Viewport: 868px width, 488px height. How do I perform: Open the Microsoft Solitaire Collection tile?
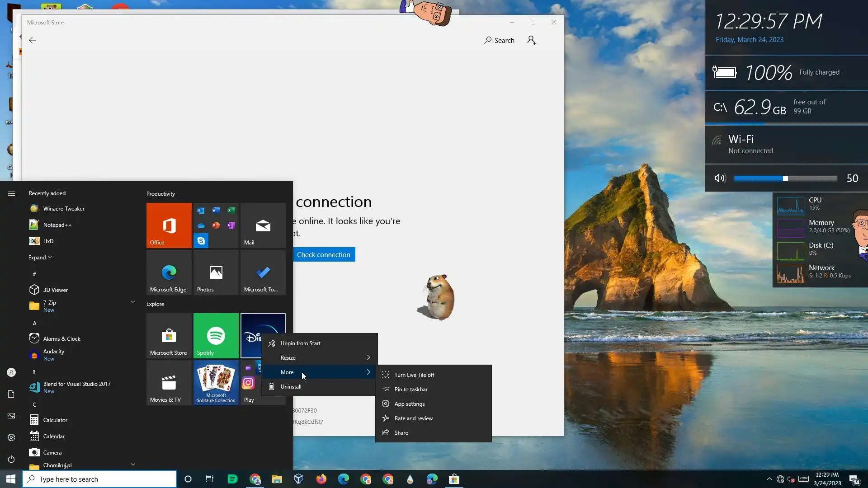tap(216, 382)
